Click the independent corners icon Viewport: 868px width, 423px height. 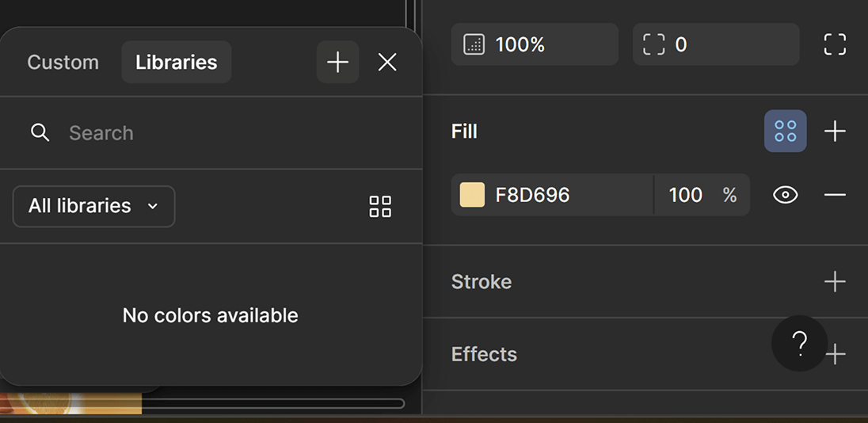coord(835,44)
